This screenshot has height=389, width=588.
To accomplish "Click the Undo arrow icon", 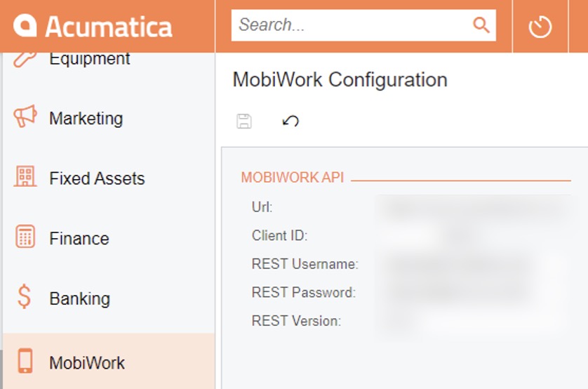I will [290, 121].
